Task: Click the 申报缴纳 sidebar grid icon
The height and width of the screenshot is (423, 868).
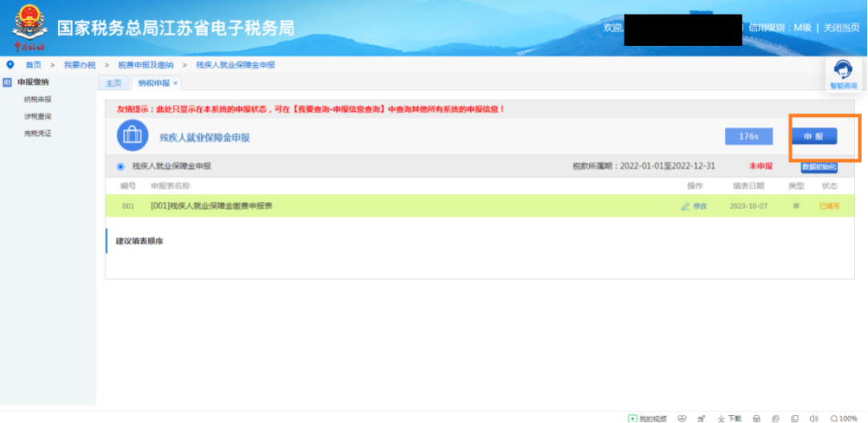Action: 8,83
